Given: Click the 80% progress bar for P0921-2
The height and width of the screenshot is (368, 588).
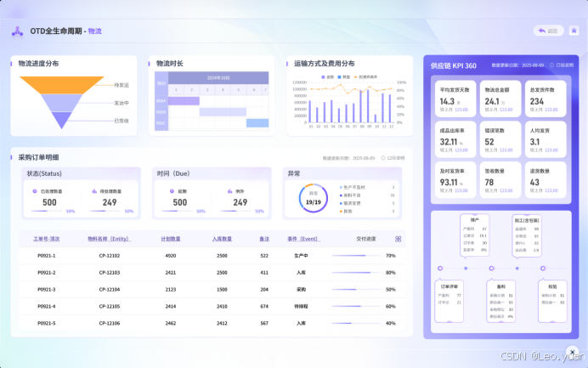Looking at the screenshot, I should [355, 272].
